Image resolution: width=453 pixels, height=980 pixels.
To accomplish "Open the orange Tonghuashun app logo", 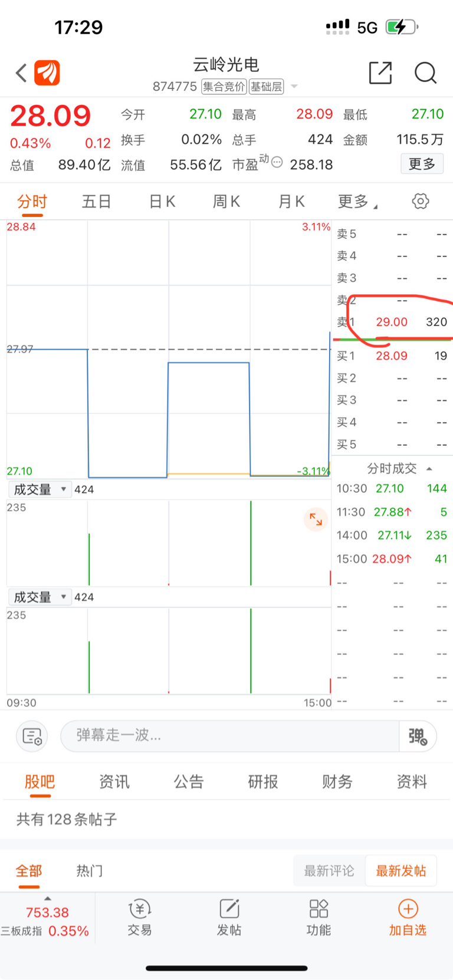I will click(47, 73).
